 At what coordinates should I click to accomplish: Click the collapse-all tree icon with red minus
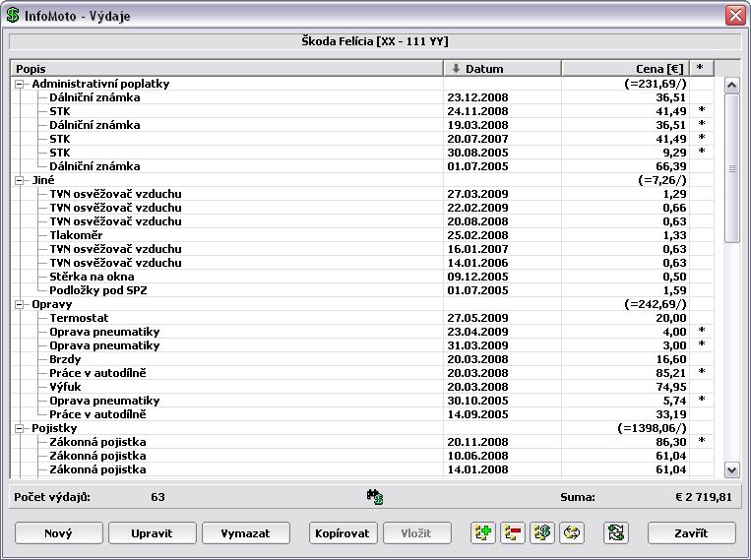pyautogui.click(x=513, y=532)
